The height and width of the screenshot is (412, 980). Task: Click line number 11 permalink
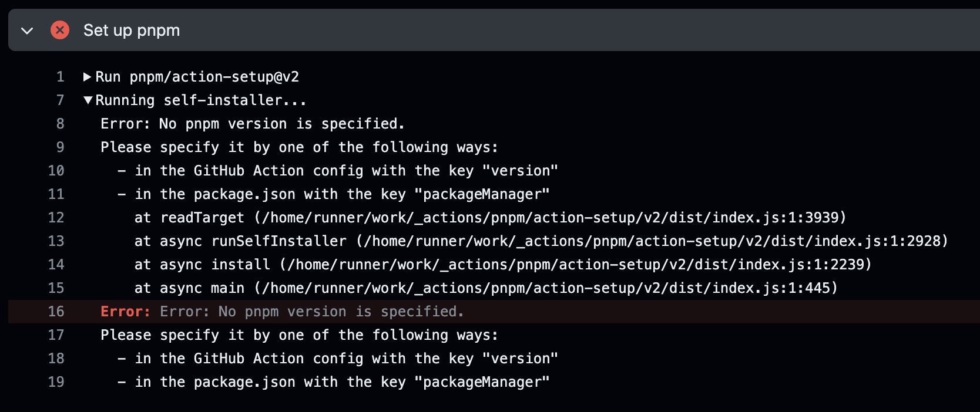[56, 194]
